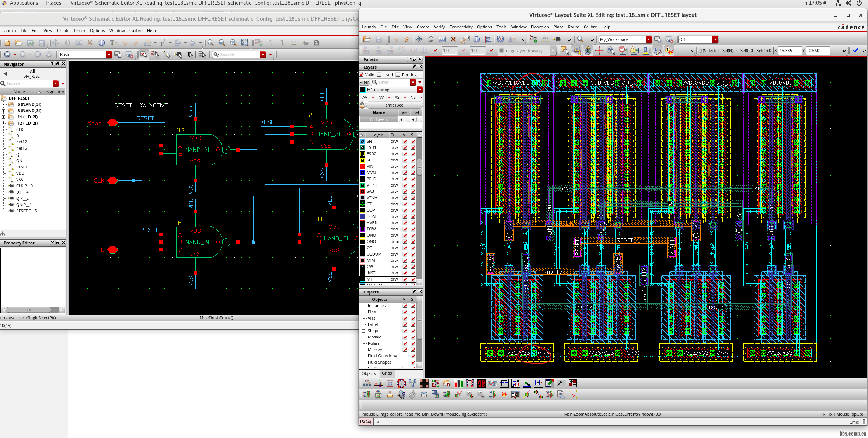Toggle visibility checkbox for SN layer

coord(405,142)
